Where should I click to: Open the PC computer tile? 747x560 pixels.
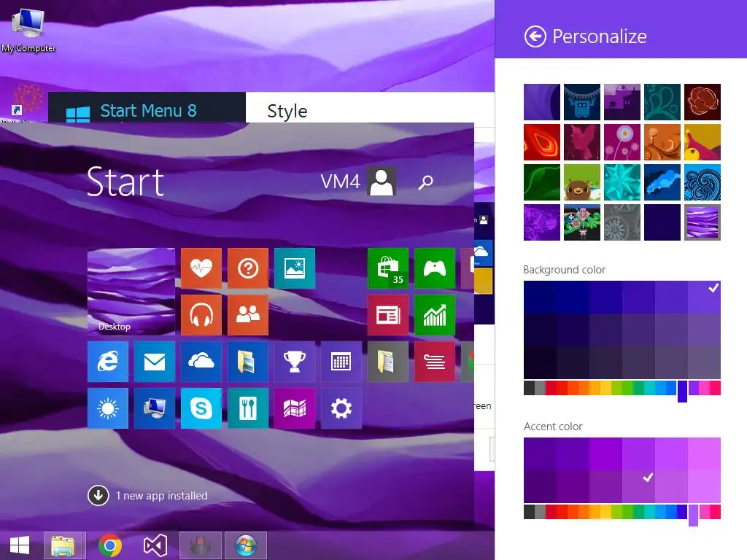(x=155, y=408)
